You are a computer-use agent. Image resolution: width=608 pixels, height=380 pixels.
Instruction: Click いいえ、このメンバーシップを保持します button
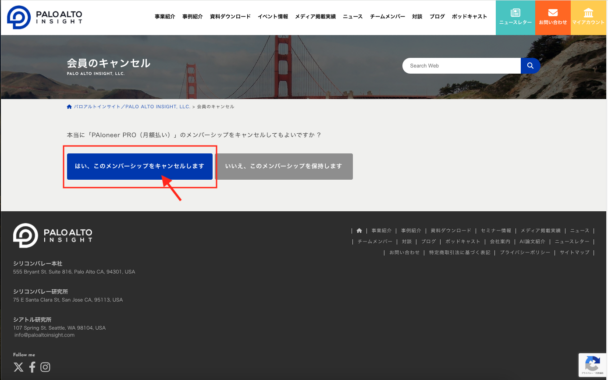(x=284, y=166)
